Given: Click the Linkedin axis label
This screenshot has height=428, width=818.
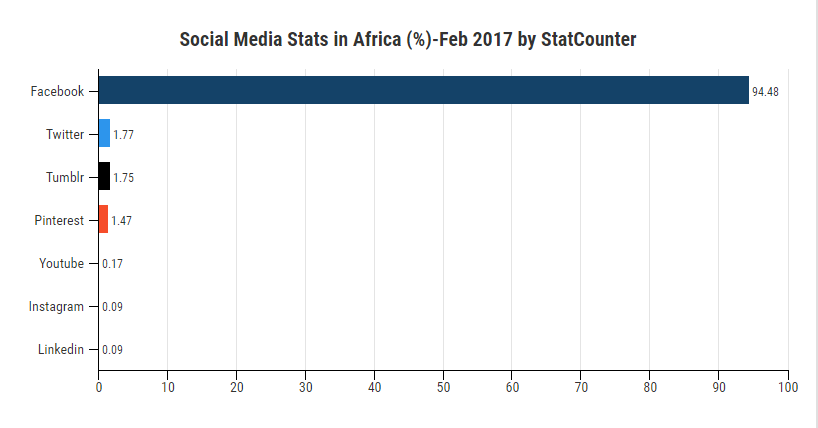Looking at the screenshot, I should click(x=60, y=349).
